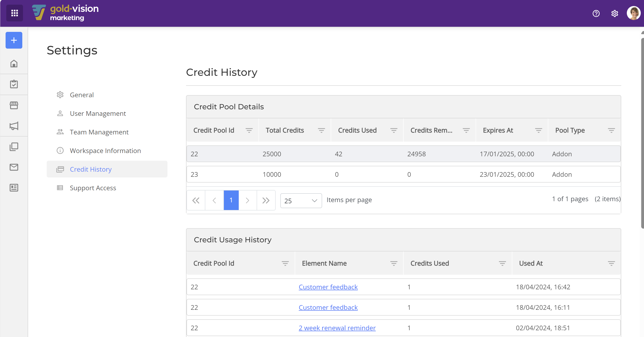Screen dimensions: 644x337
Task: Open the storefront sidebar icon
Action: point(14,105)
